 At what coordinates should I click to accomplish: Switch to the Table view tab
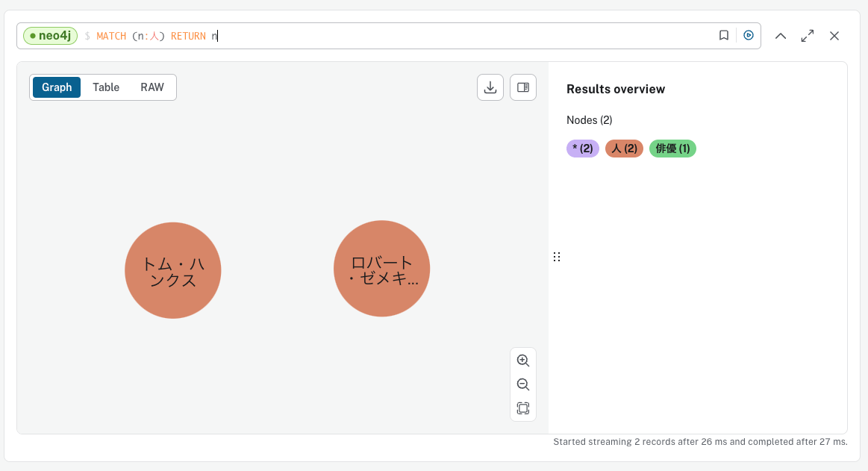(106, 87)
